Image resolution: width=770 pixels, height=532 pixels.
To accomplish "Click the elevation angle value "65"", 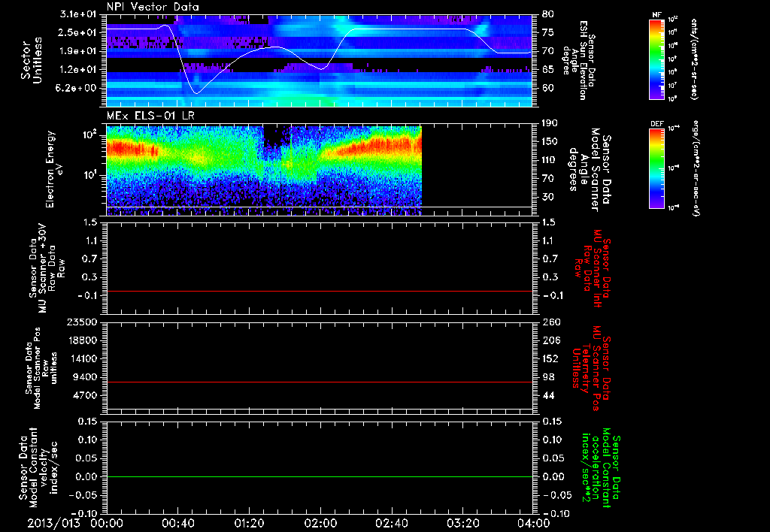I will tap(547, 70).
